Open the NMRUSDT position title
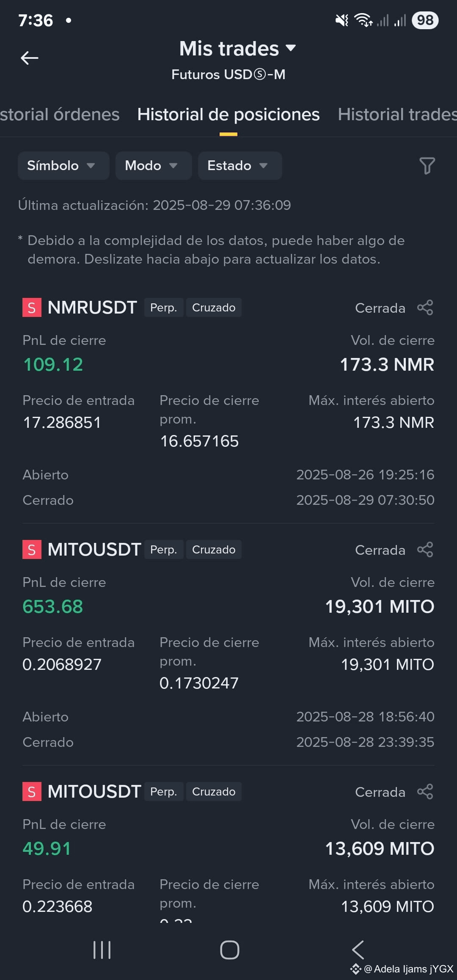This screenshot has width=457, height=980. click(92, 308)
